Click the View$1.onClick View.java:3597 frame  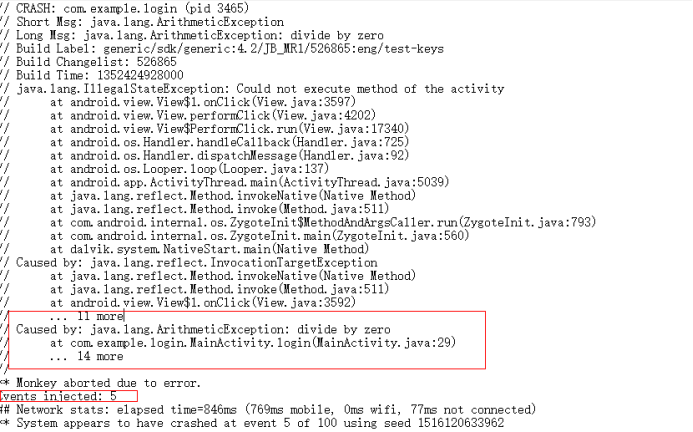point(203,102)
